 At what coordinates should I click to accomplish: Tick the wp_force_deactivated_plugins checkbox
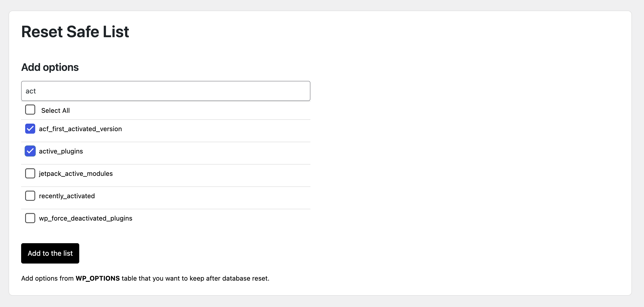pos(30,218)
